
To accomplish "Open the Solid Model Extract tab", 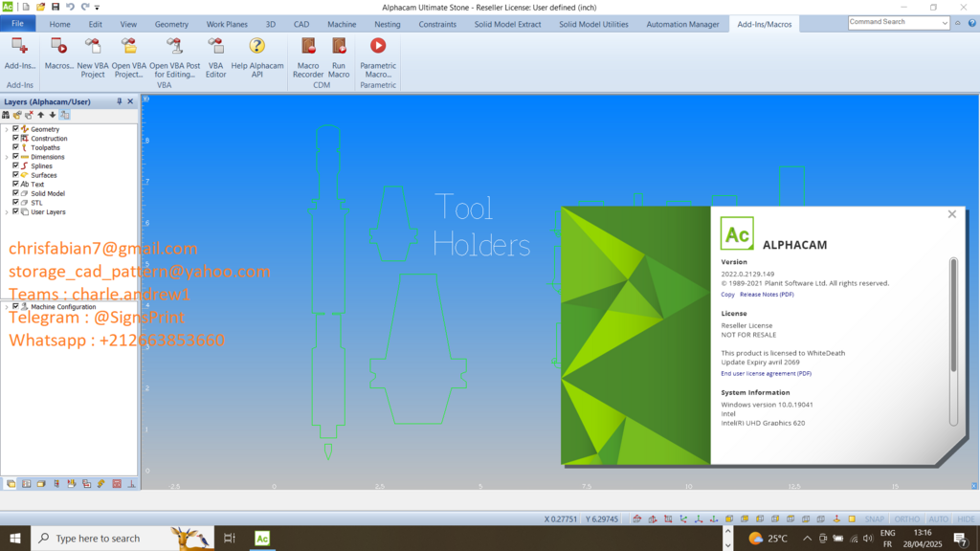I will click(x=507, y=24).
